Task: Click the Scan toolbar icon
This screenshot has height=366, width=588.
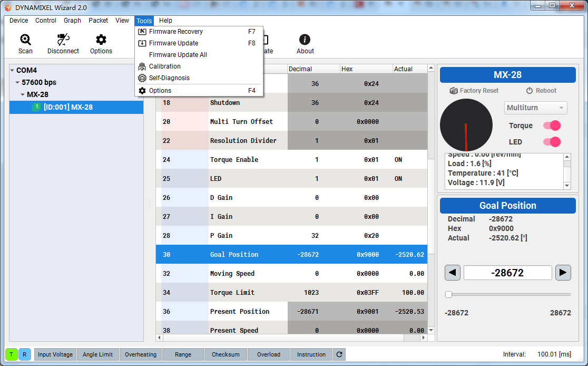Action: [25, 41]
